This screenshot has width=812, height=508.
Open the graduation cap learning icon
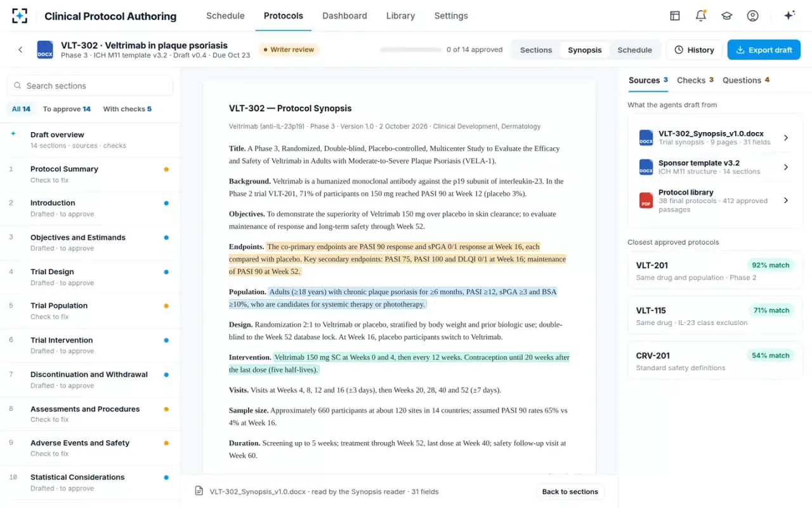pyautogui.click(x=727, y=16)
